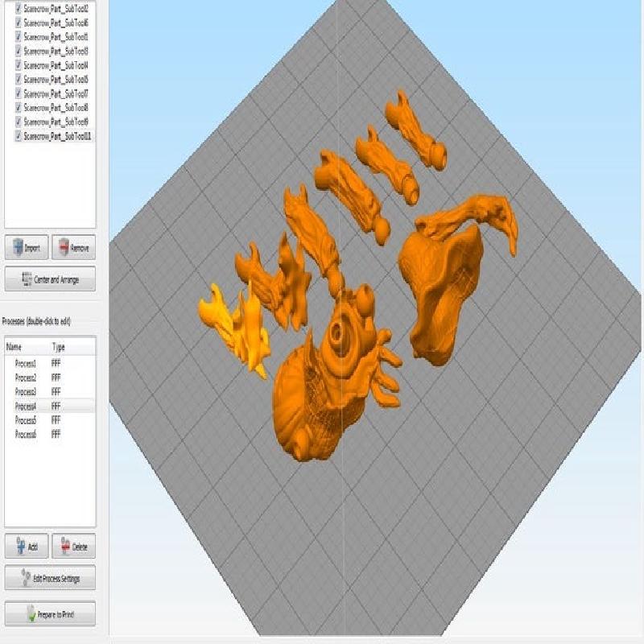The image size is (644, 644).
Task: Select Process1 in the process list
Action: coord(50,364)
